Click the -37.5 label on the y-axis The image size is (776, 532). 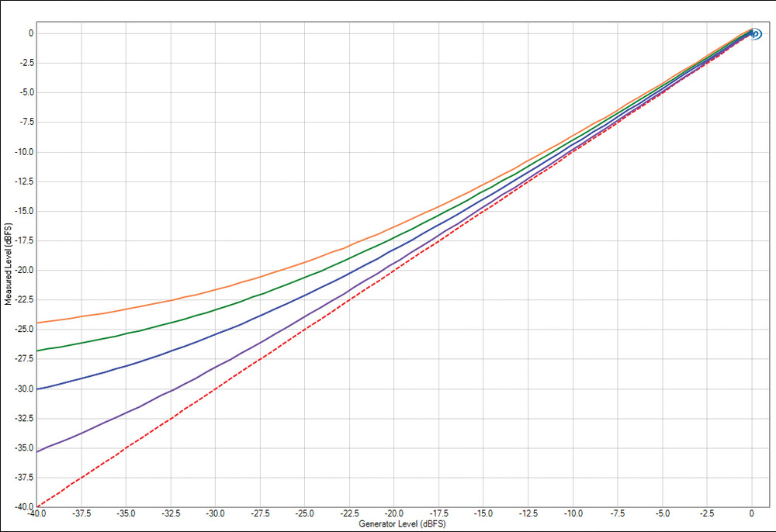[x=26, y=478]
